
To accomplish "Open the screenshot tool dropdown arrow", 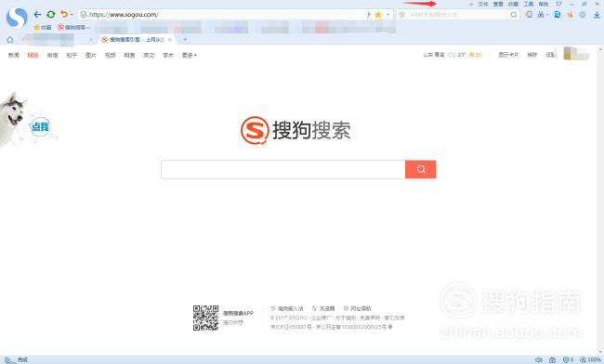I will click(x=547, y=15).
